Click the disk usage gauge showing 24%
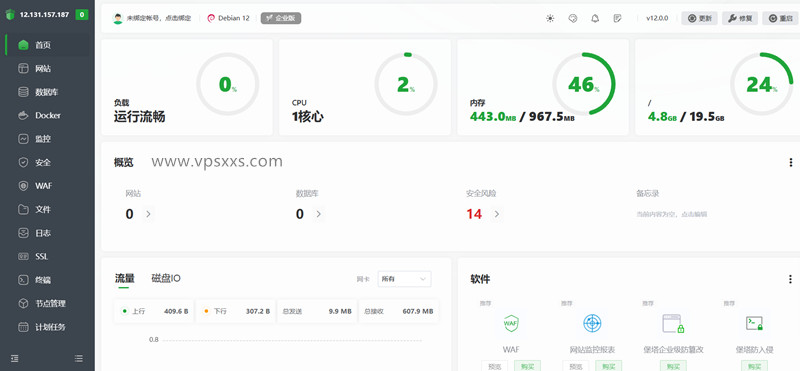Image resolution: width=800 pixels, height=371 pixels. 762,84
